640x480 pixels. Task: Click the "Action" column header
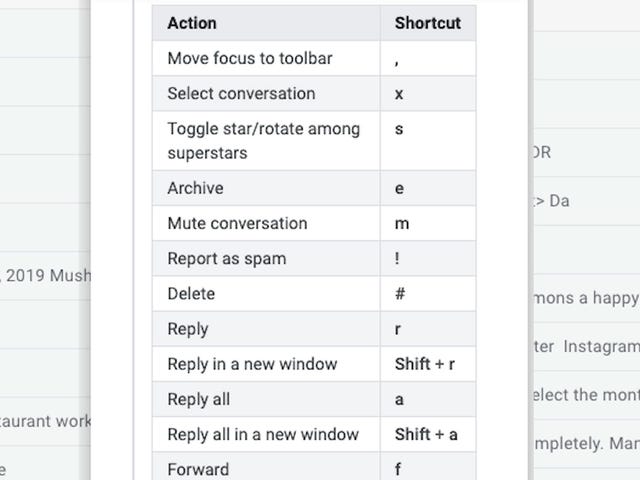(x=192, y=23)
